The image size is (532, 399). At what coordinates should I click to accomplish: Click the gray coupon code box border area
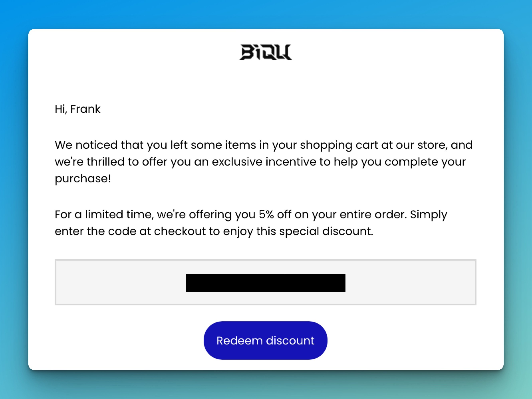point(266,282)
